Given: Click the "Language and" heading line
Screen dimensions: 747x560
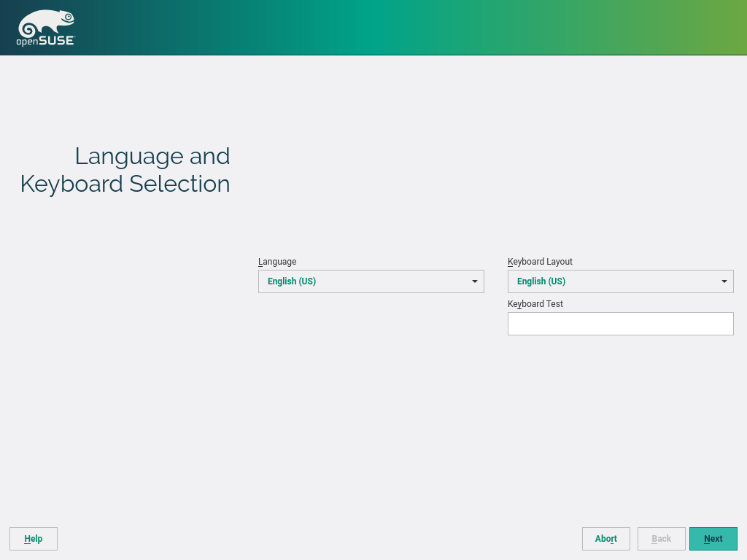Looking at the screenshot, I should point(152,156).
